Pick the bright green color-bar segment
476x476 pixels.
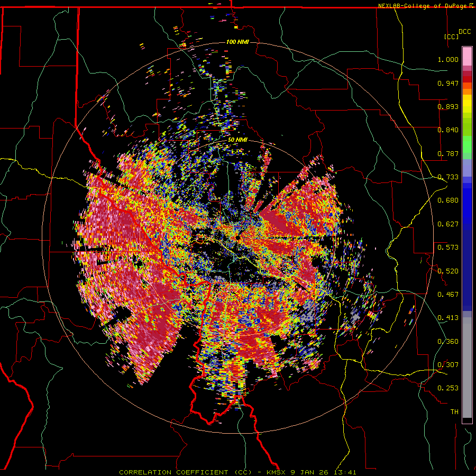click(467, 144)
